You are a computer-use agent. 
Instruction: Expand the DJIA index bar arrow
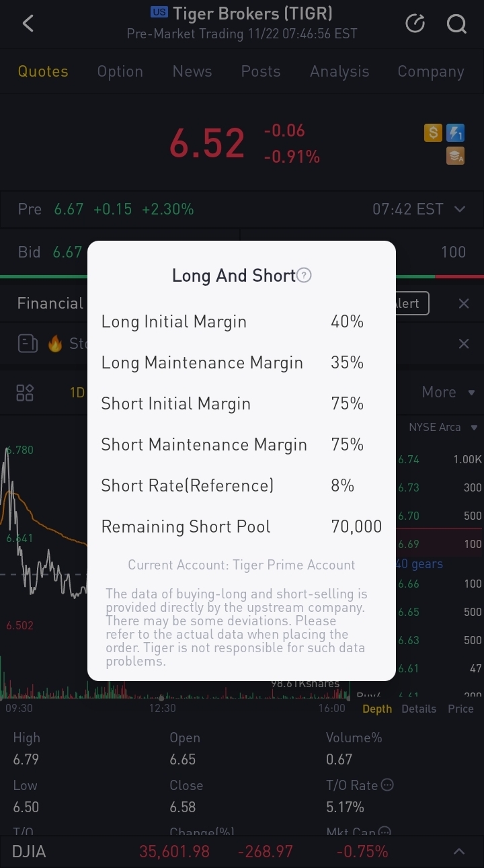point(459,852)
